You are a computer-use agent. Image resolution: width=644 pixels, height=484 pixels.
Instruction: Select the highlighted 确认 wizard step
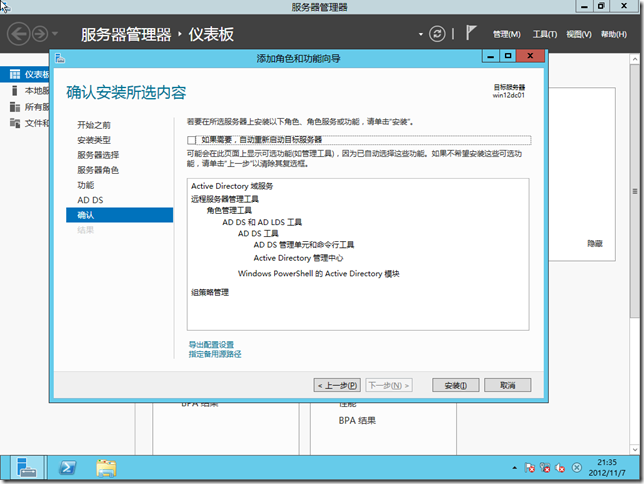(120, 215)
